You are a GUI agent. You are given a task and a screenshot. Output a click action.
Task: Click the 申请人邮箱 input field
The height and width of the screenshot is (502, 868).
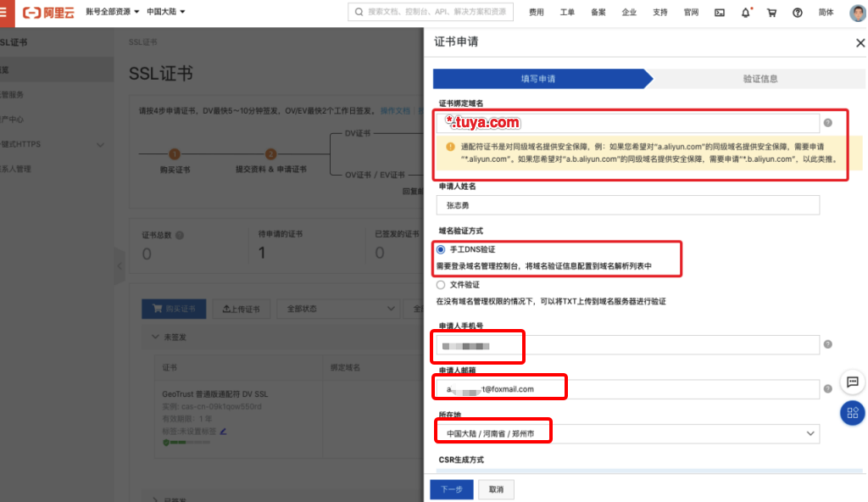tap(628, 389)
